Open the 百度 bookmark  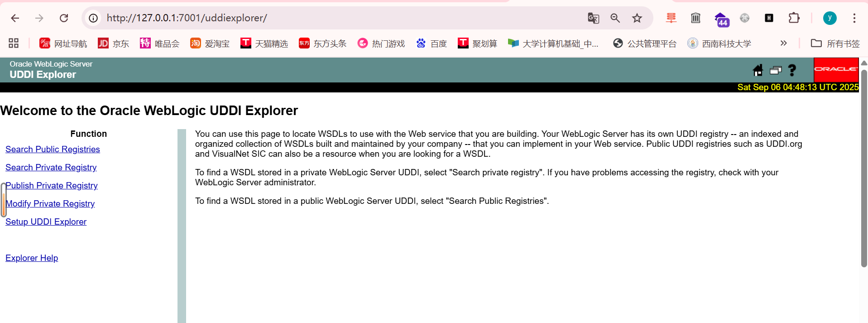click(432, 43)
